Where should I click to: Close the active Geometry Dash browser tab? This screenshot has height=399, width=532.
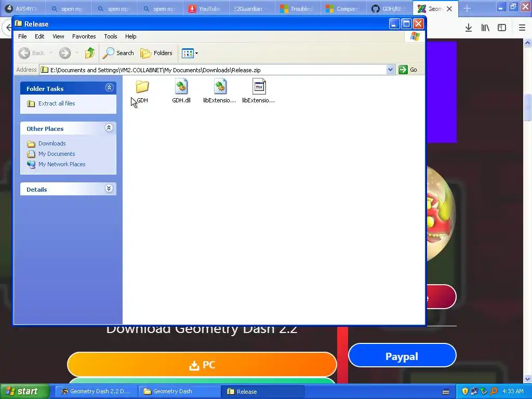(449, 9)
